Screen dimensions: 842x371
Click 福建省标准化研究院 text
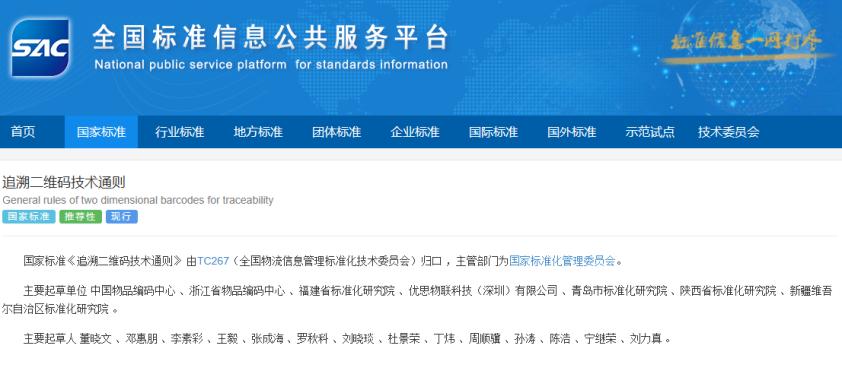[x=347, y=292]
